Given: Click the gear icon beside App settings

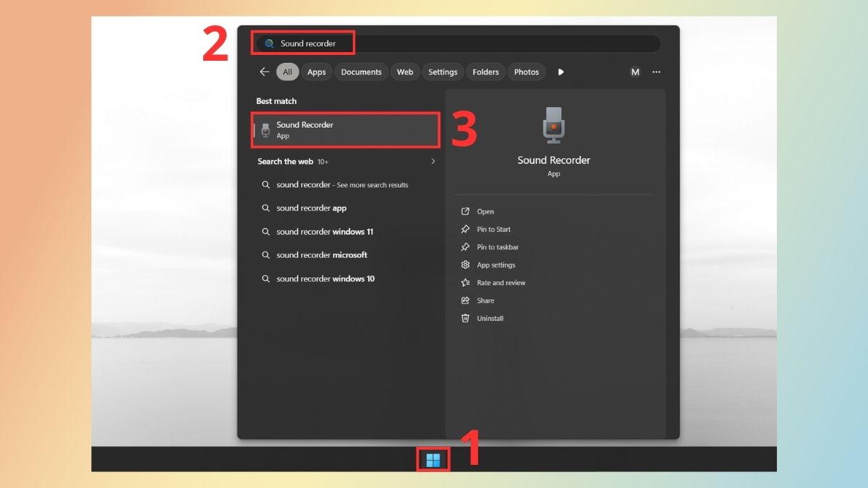Looking at the screenshot, I should click(x=465, y=265).
